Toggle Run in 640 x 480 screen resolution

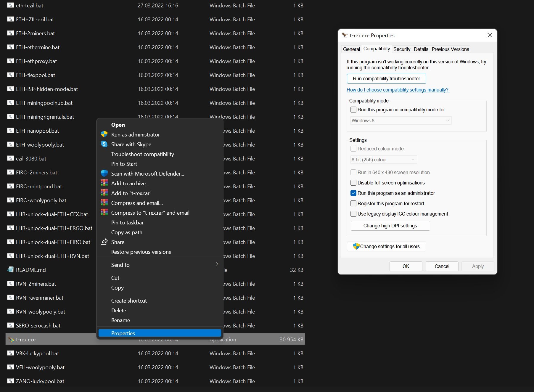click(x=353, y=172)
